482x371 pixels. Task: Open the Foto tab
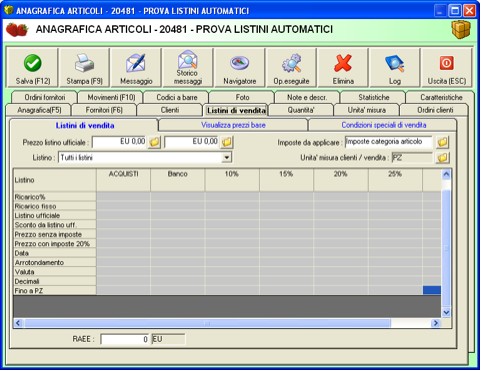pyautogui.click(x=242, y=97)
